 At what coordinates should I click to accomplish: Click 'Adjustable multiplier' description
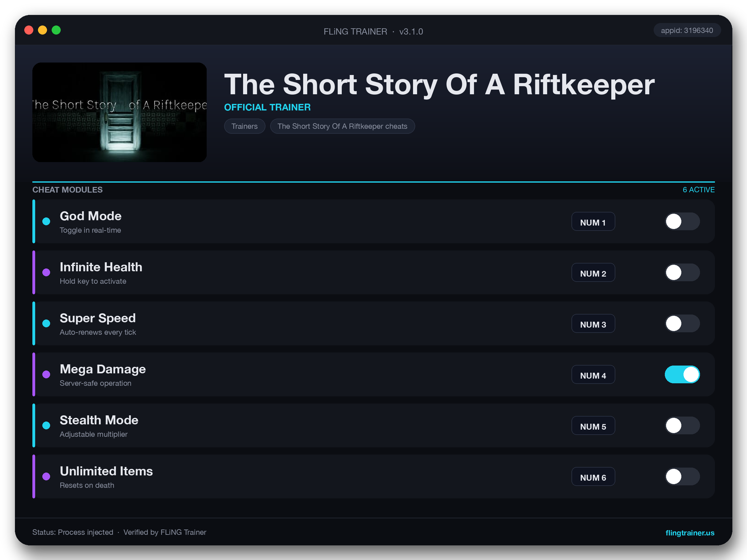point(94,434)
